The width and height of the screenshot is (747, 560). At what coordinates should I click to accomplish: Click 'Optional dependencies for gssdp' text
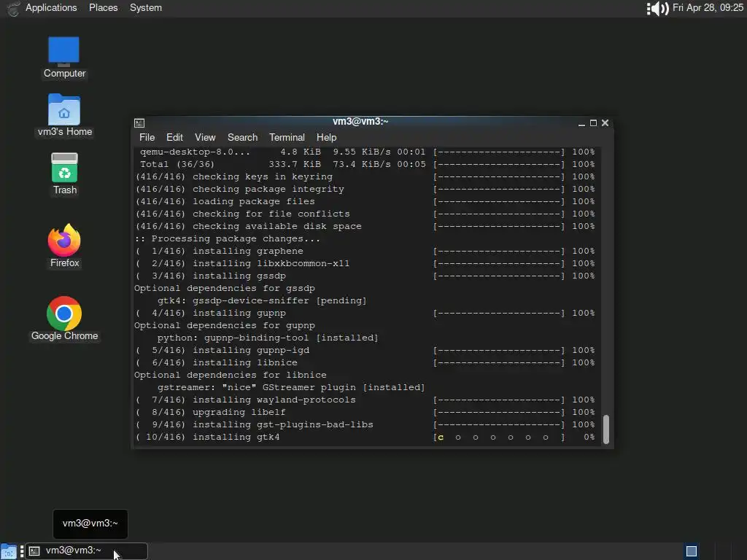tap(225, 288)
